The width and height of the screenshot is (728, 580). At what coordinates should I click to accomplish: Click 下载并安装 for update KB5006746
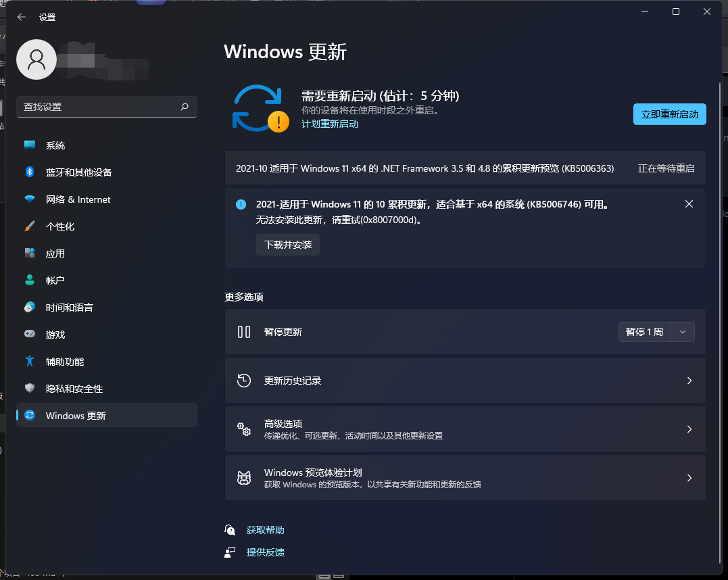tap(287, 245)
